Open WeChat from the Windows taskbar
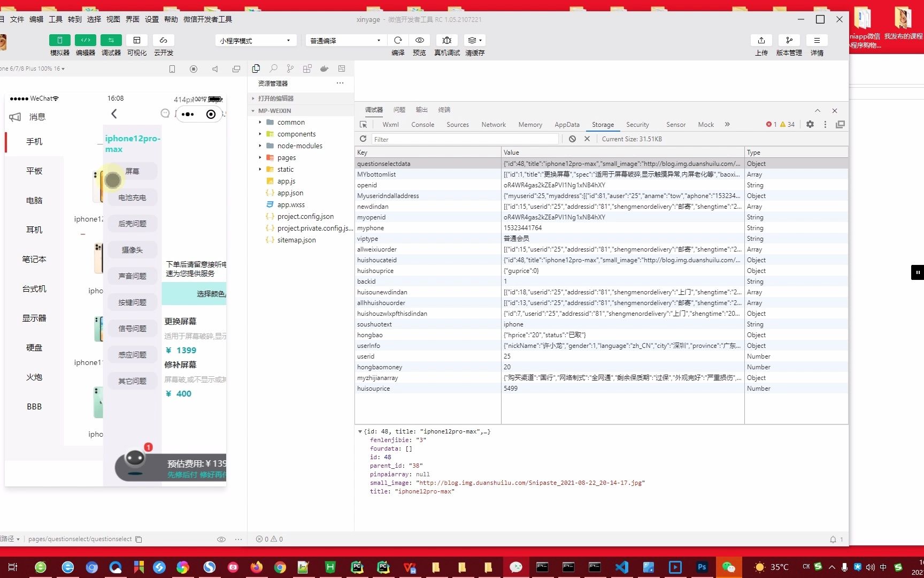Screen dimensions: 924x578 click(x=728, y=567)
